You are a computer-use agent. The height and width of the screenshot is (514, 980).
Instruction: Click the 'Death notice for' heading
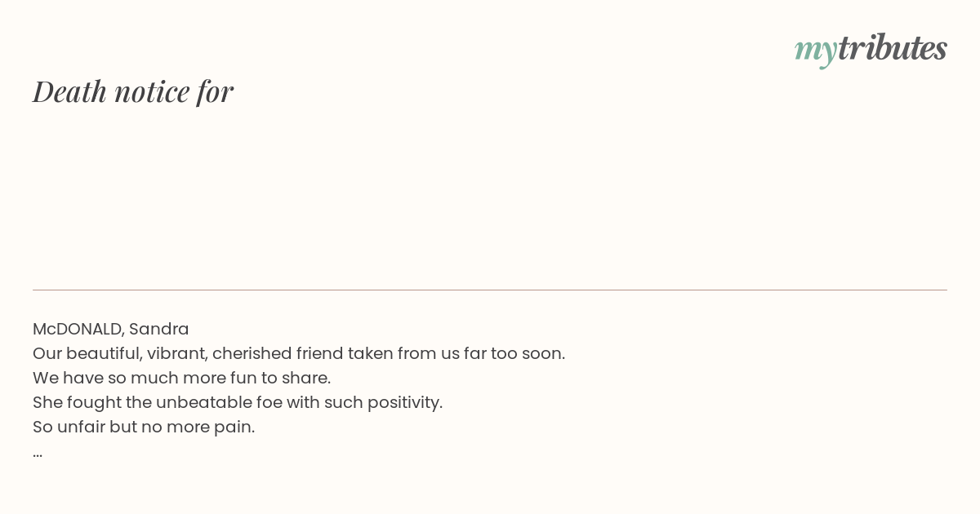[133, 91]
